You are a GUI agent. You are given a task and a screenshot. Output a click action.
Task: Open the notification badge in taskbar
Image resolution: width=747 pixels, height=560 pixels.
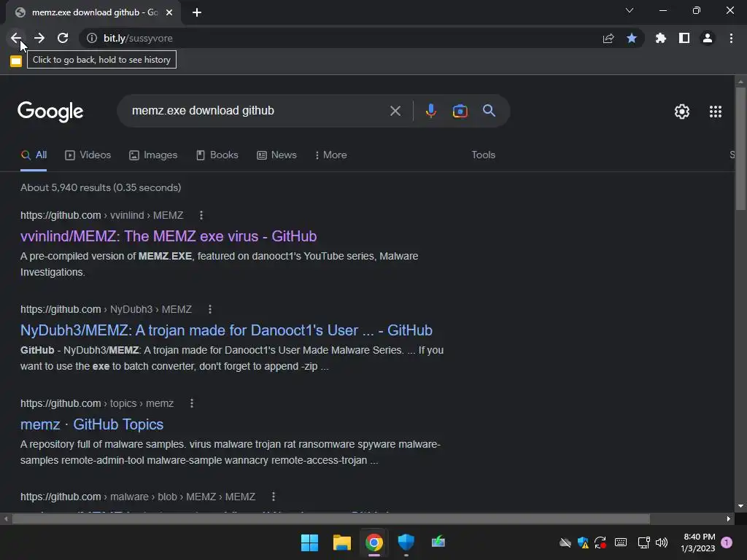click(727, 542)
